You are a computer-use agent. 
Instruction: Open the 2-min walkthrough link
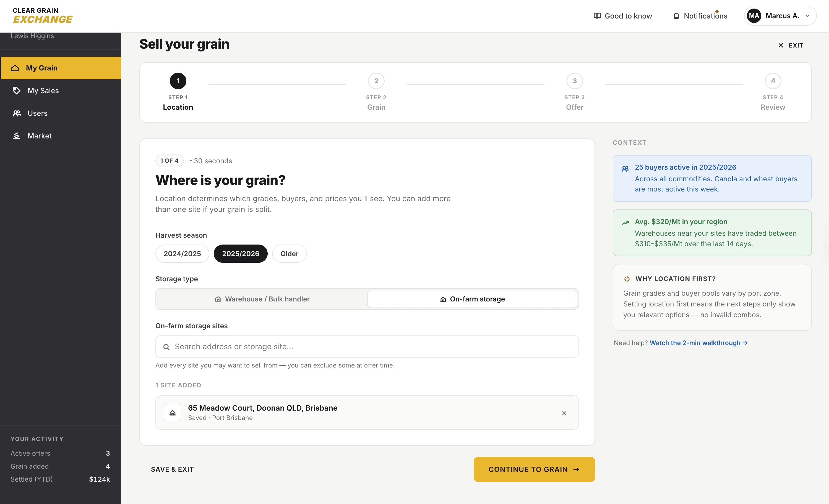698,343
